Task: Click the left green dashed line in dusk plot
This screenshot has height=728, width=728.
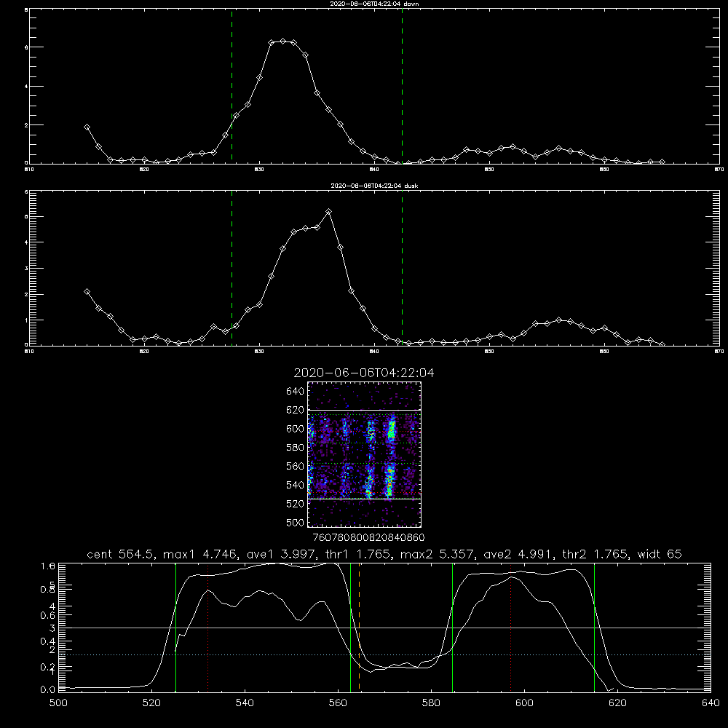Action: pyautogui.click(x=232, y=268)
